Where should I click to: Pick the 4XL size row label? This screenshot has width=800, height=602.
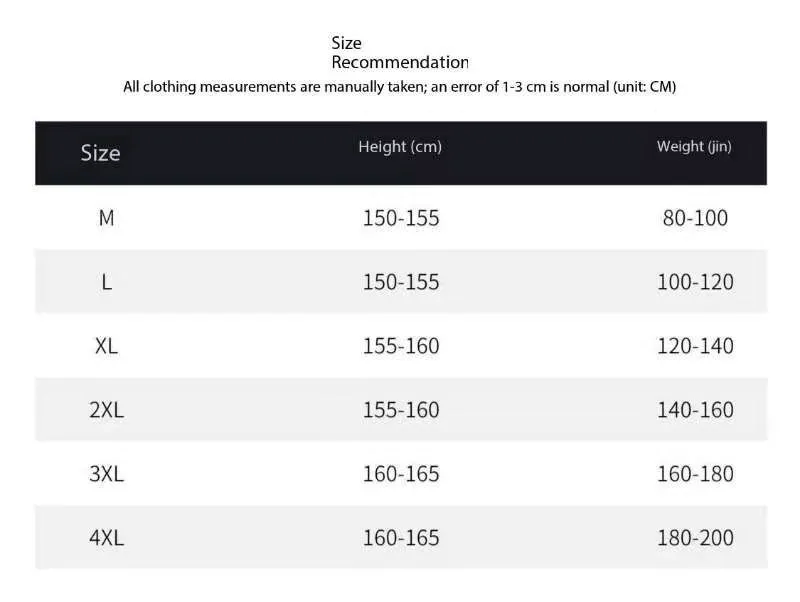[106, 538]
